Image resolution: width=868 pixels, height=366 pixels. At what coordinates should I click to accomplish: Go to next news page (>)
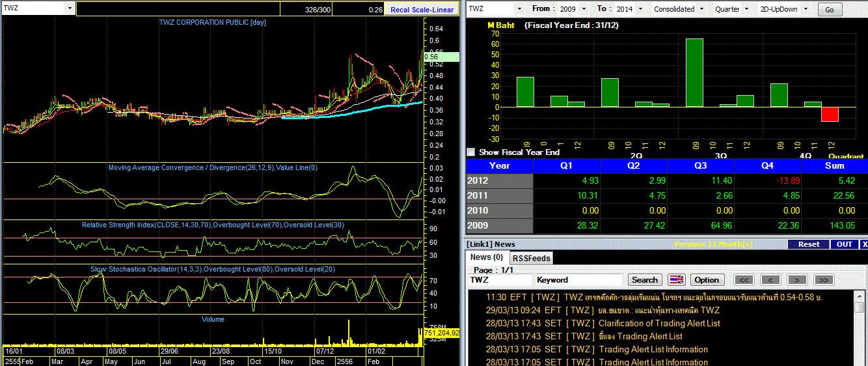[x=796, y=280]
